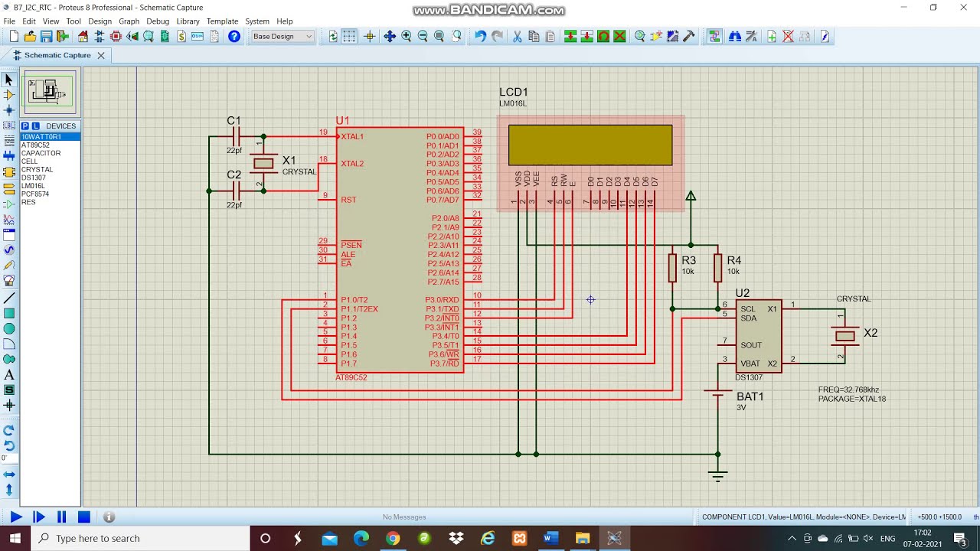Toggle horizontal mirror flip button
Image resolution: width=980 pixels, height=551 pixels.
(x=9, y=474)
